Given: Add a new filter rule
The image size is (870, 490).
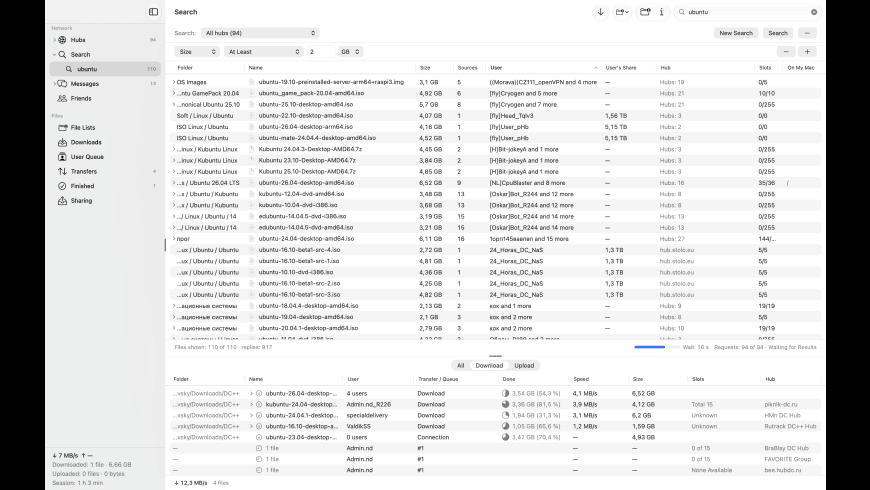Looking at the screenshot, I should click(x=807, y=52).
